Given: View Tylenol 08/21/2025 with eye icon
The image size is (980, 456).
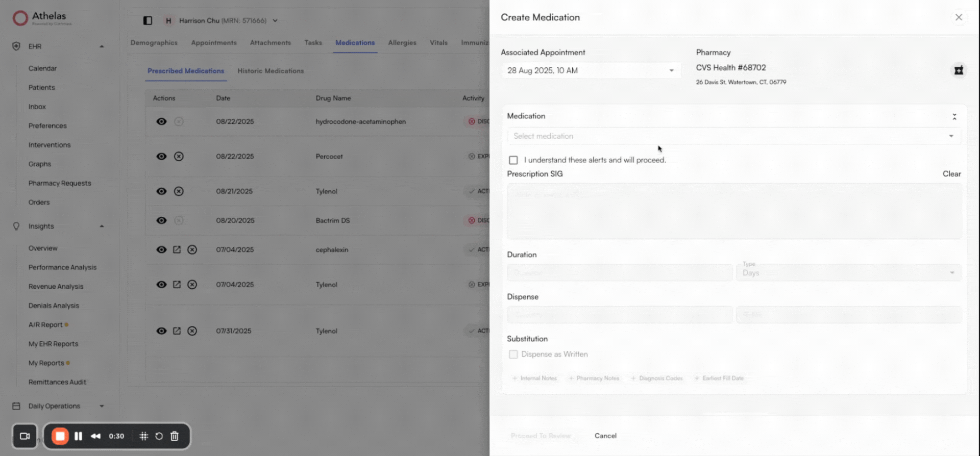Looking at the screenshot, I should point(161,191).
